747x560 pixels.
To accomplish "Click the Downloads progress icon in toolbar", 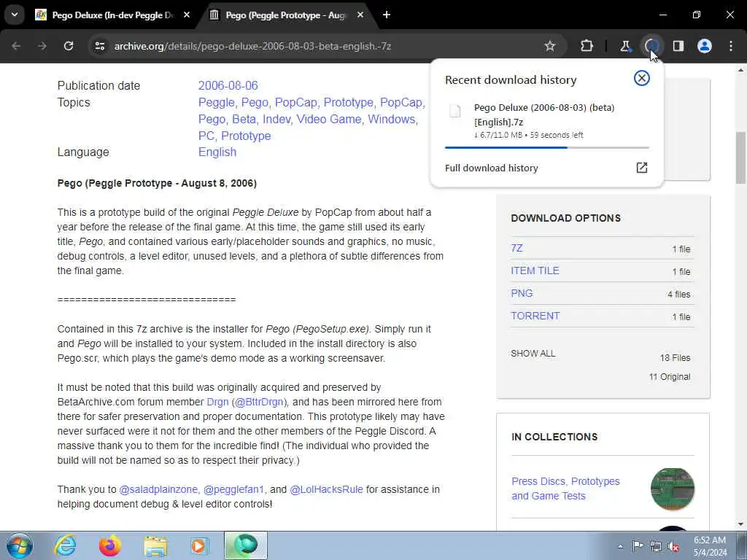I will click(651, 46).
